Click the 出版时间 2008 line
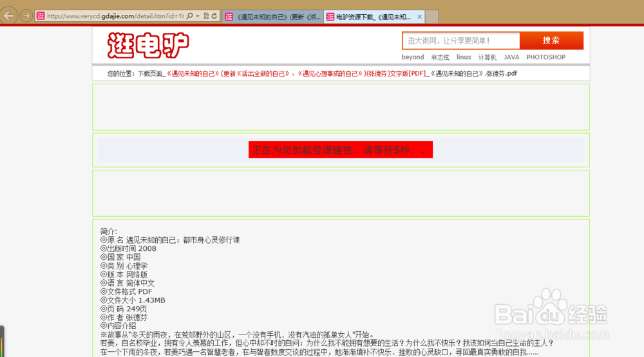The image size is (644, 357). click(128, 249)
